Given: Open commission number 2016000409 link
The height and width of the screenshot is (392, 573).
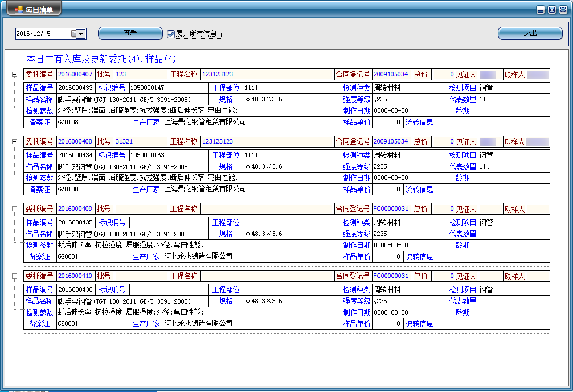Looking at the screenshot, I should coord(75,209).
